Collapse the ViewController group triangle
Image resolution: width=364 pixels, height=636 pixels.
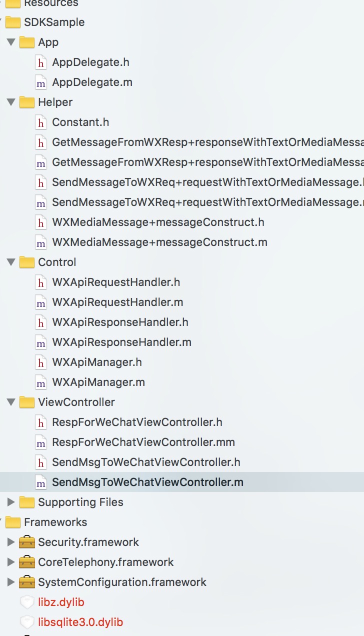11,402
